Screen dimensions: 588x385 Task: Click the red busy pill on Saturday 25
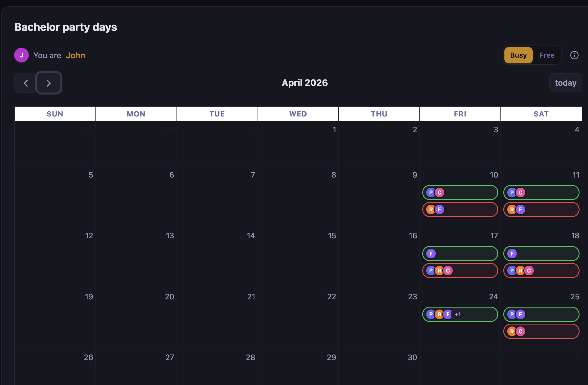541,331
